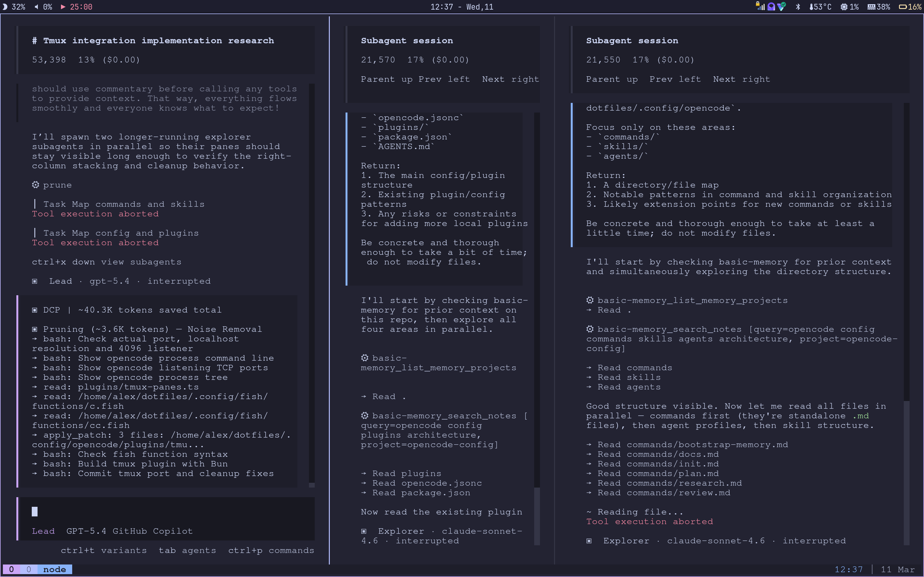The image size is (924, 577).
Task: Click the gear icon next to prune
Action: coord(36,185)
